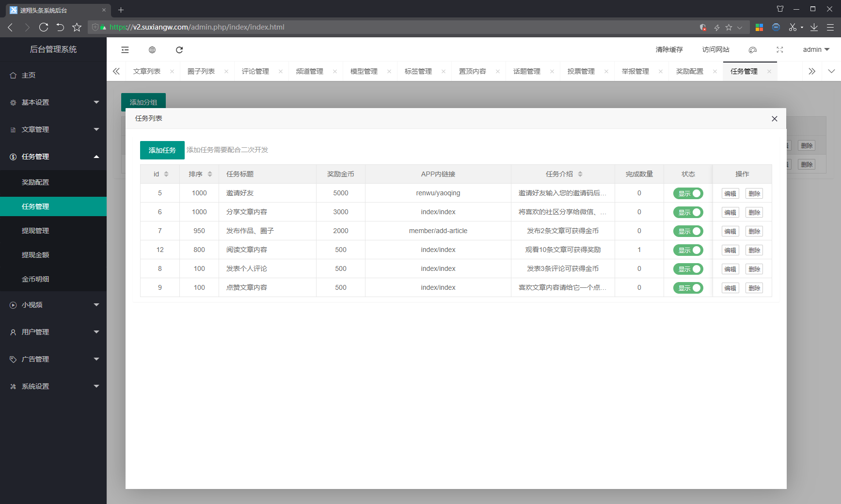The image size is (841, 504).
Task: Click the globe website icon in the header
Action: (152, 50)
